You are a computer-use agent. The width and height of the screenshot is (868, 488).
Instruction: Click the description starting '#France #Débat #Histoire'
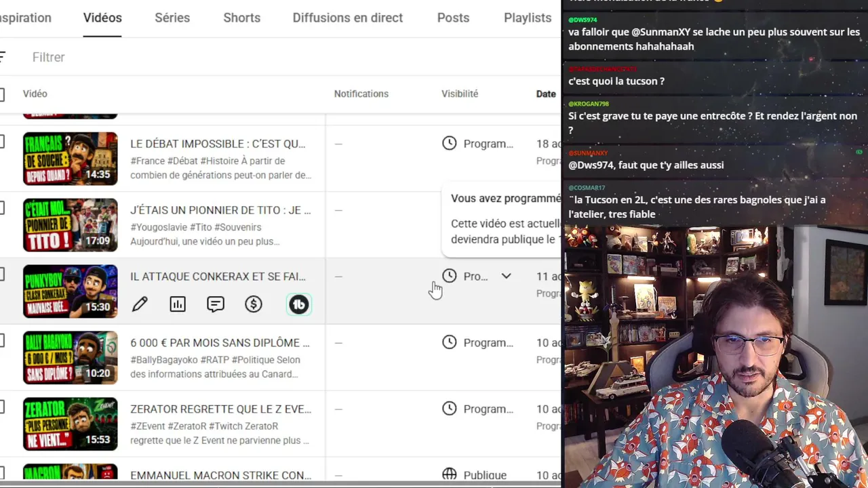(221, 168)
